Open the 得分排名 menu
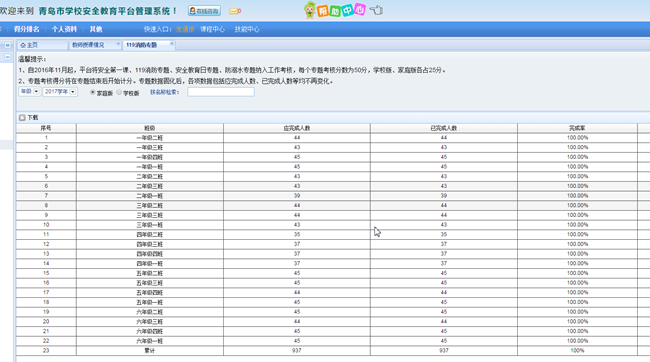 27,29
